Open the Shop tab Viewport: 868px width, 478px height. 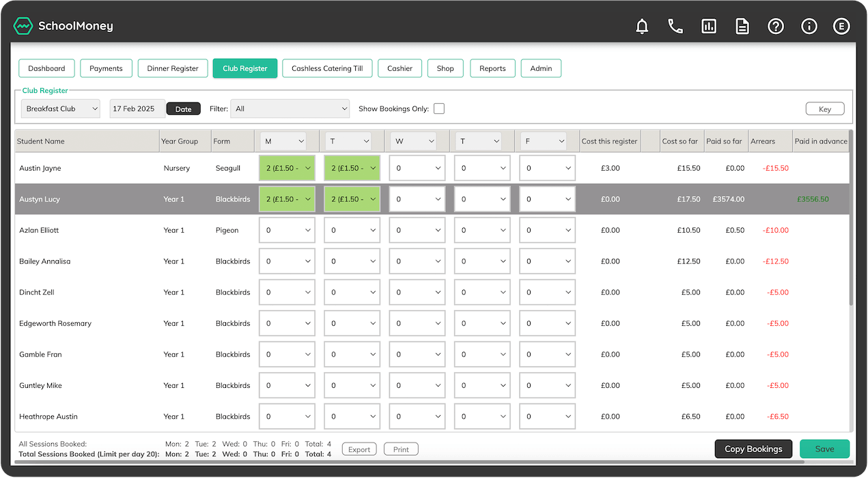pyautogui.click(x=445, y=68)
